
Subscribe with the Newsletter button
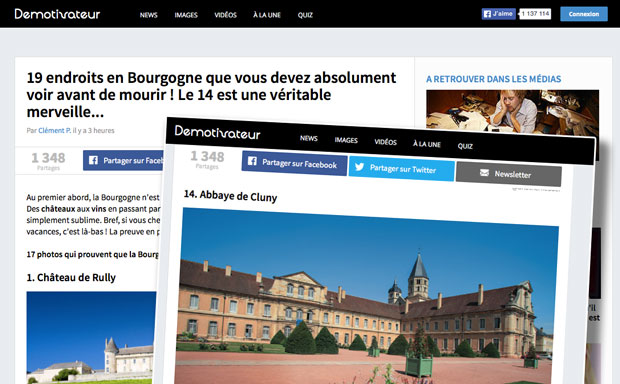(508, 174)
